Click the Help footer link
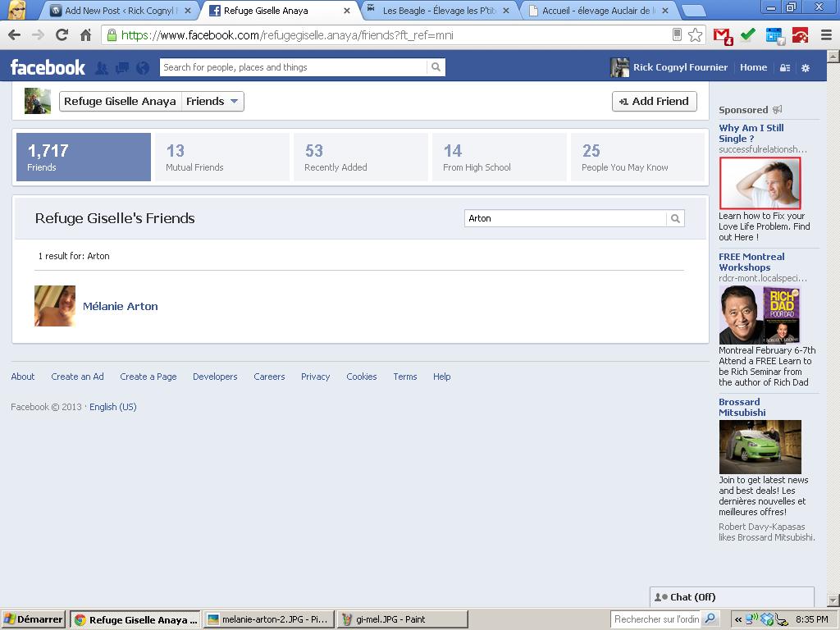Image resolution: width=840 pixels, height=630 pixels. tap(442, 377)
